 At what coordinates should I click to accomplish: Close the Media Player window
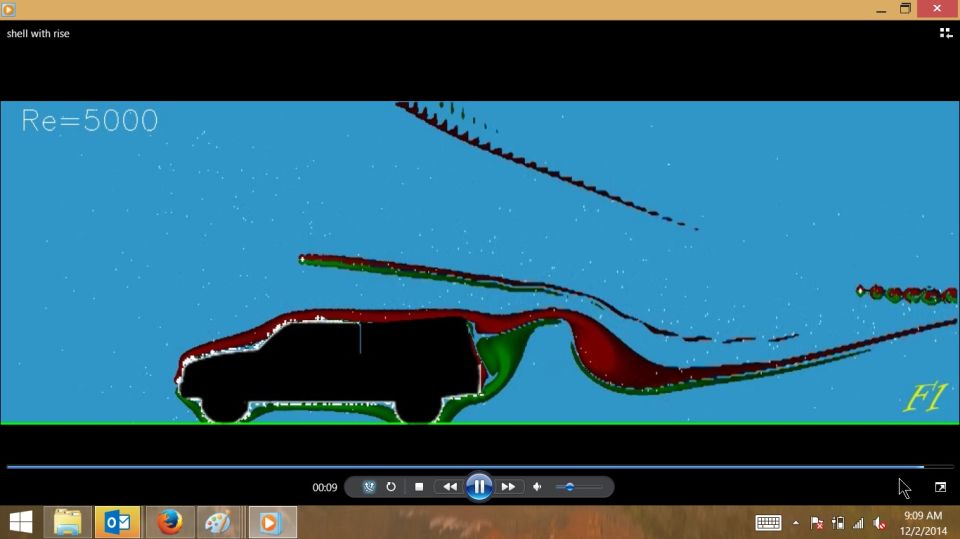[x=937, y=9]
